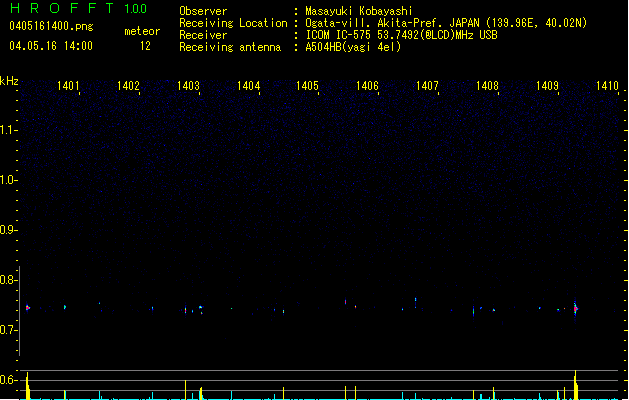Select the file name 0405161400.png

[51, 26]
